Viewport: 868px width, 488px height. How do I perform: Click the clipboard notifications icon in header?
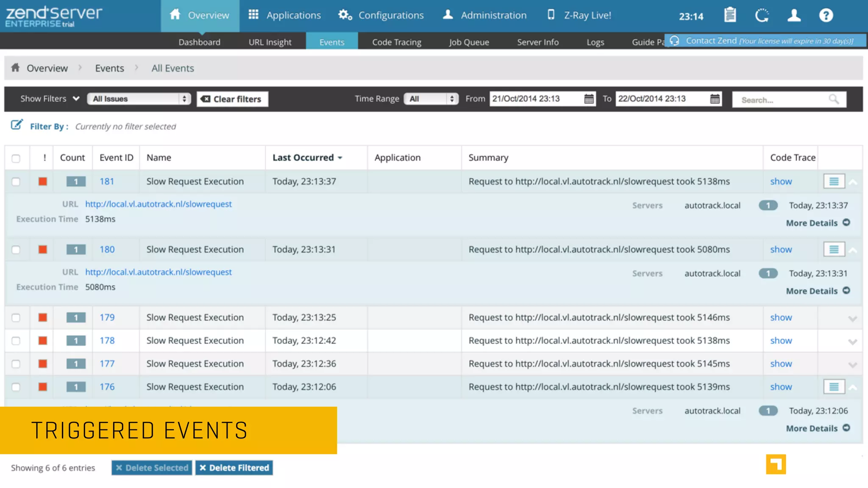pos(730,15)
